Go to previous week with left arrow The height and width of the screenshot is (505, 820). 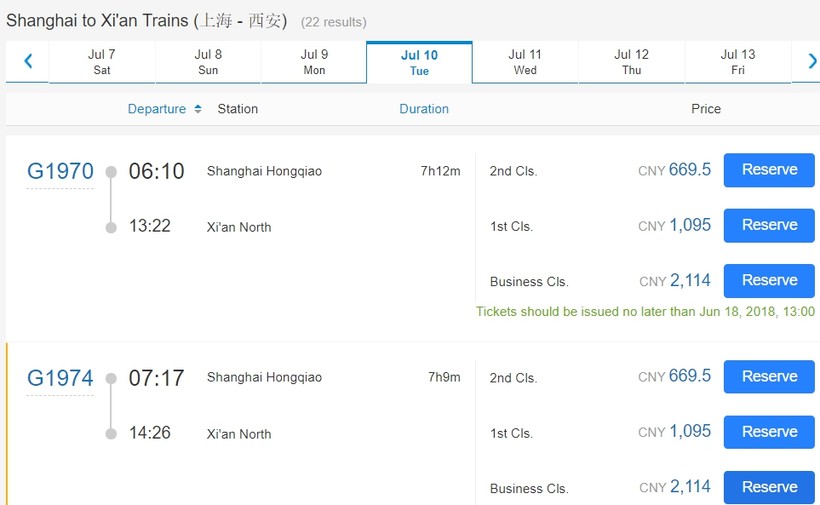[x=28, y=62]
